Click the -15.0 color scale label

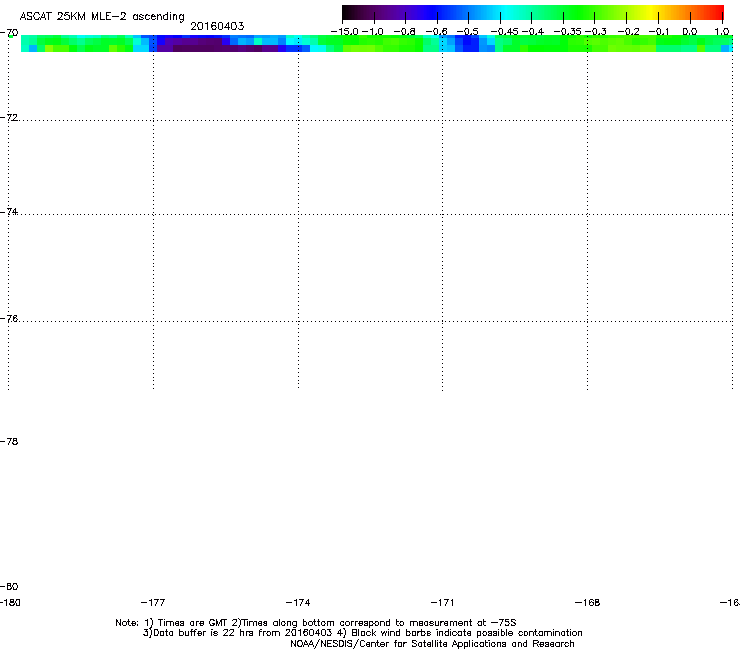click(345, 32)
